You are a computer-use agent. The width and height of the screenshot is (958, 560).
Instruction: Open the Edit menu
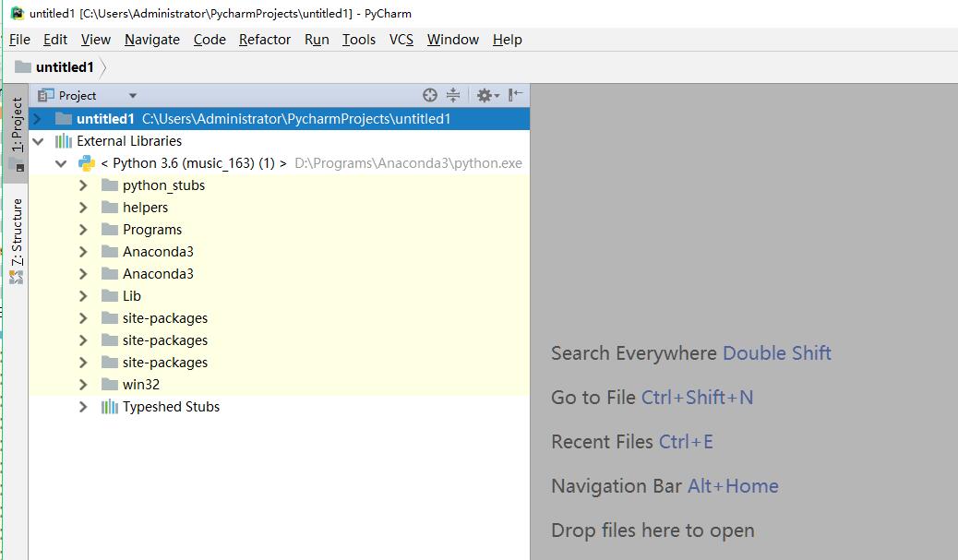pos(55,40)
